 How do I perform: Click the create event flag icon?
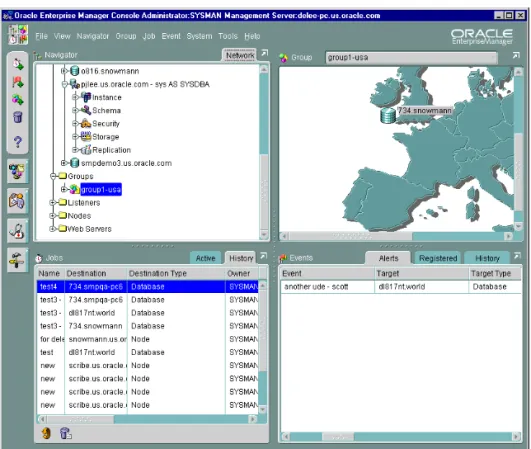18,82
